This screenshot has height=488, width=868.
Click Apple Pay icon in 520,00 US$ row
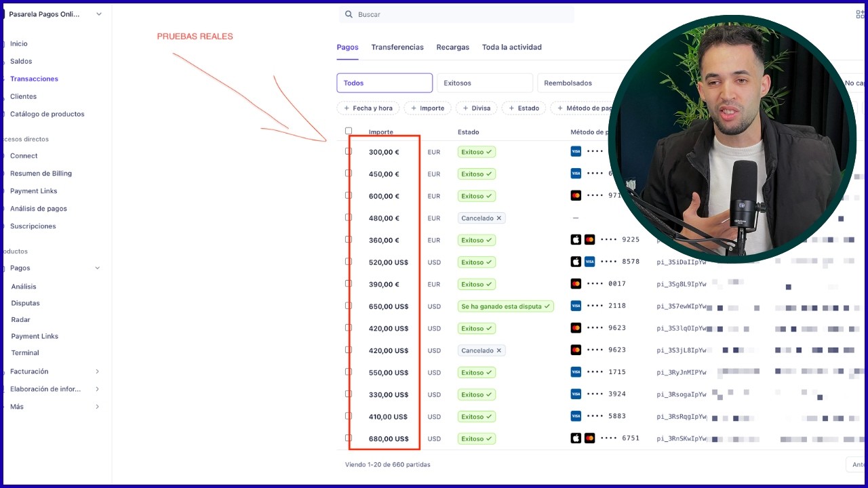(x=576, y=262)
